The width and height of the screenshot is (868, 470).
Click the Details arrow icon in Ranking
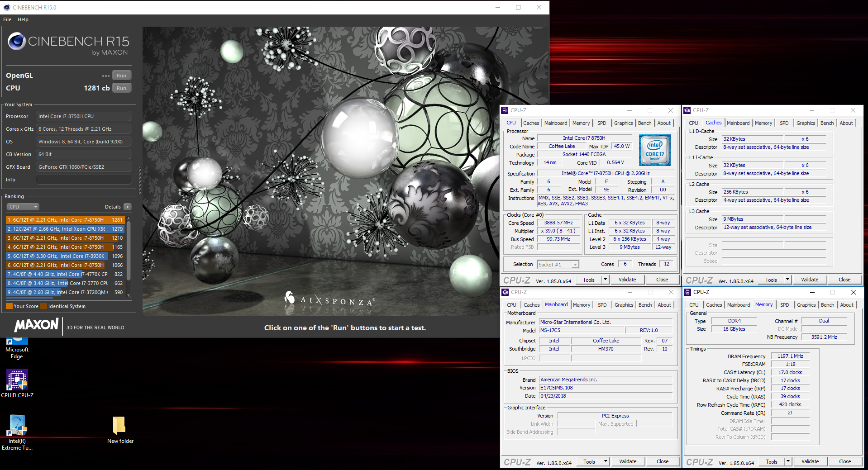coord(128,207)
